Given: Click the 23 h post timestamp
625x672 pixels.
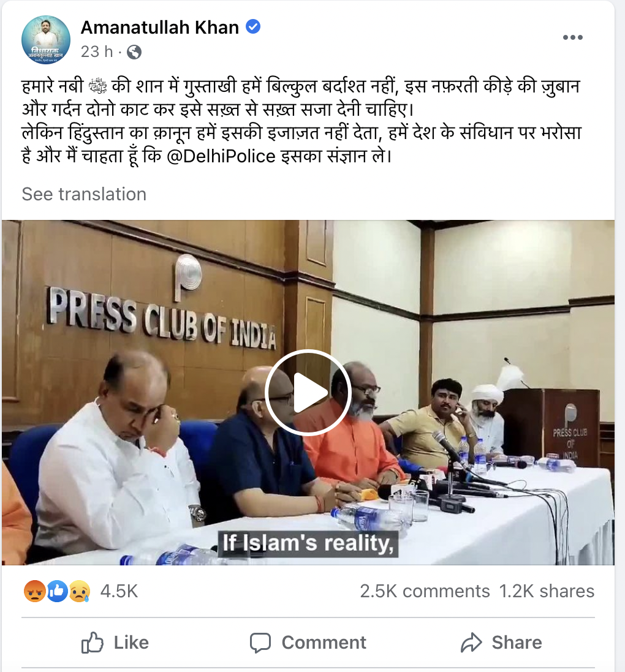Looking at the screenshot, I should 97,52.
